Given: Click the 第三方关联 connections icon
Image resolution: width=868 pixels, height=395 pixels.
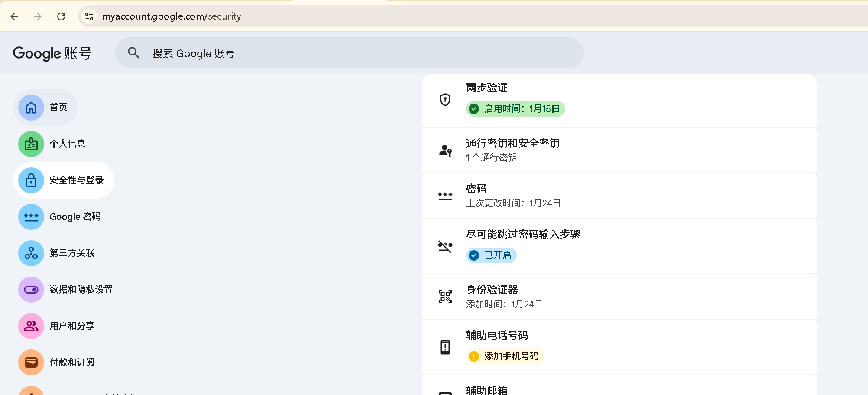Looking at the screenshot, I should coord(31,253).
